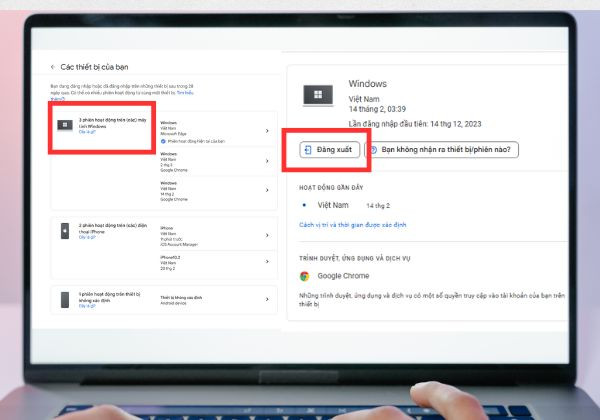Click the Việt Nam recent activity entry
The height and width of the screenshot is (420, 600).
click(x=333, y=205)
